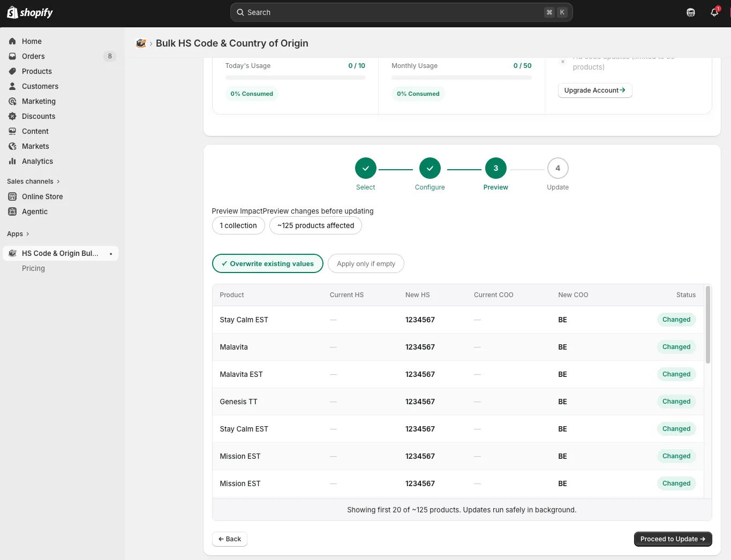Expand the Sales channels section
The height and width of the screenshot is (560, 731).
tap(33, 181)
